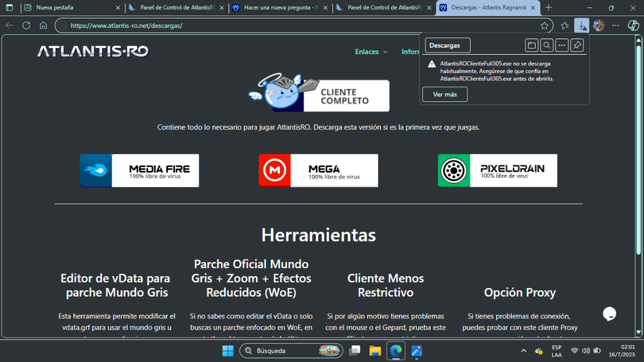Click the Atlantis-RO site logo

[x=93, y=51]
